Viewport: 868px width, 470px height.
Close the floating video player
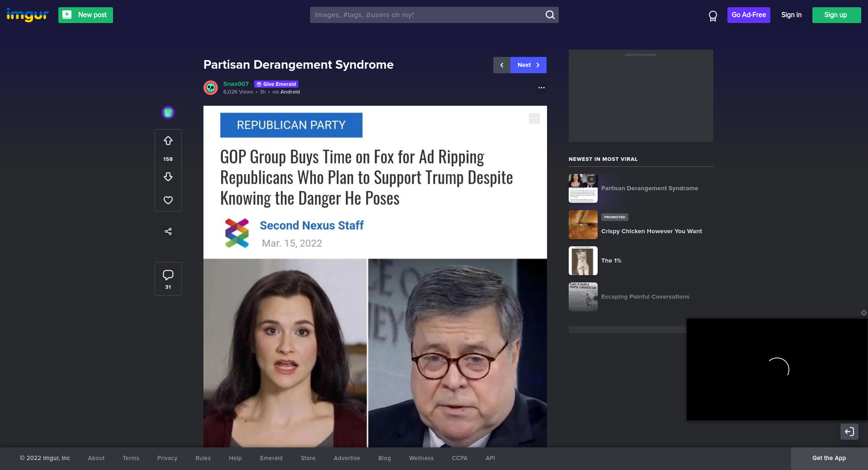click(x=863, y=313)
